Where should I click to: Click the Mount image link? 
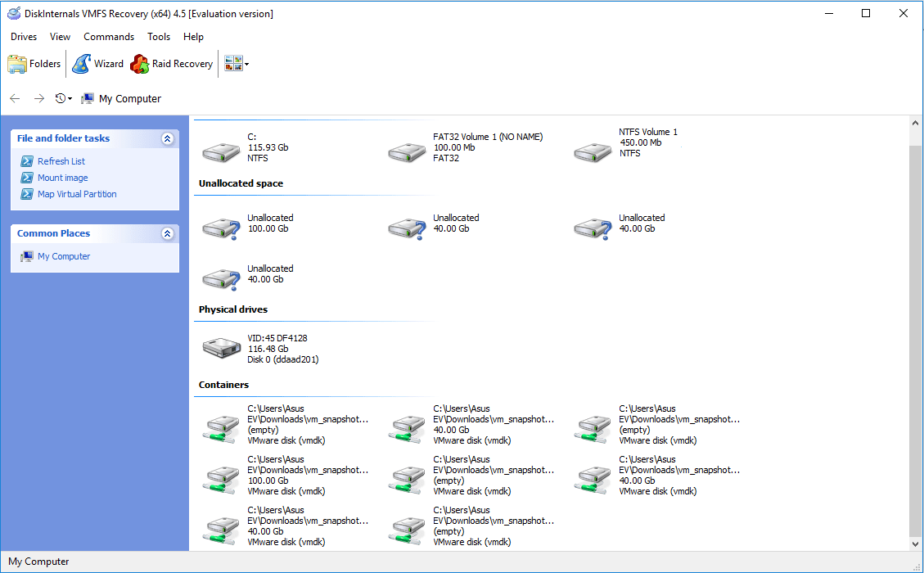(62, 178)
